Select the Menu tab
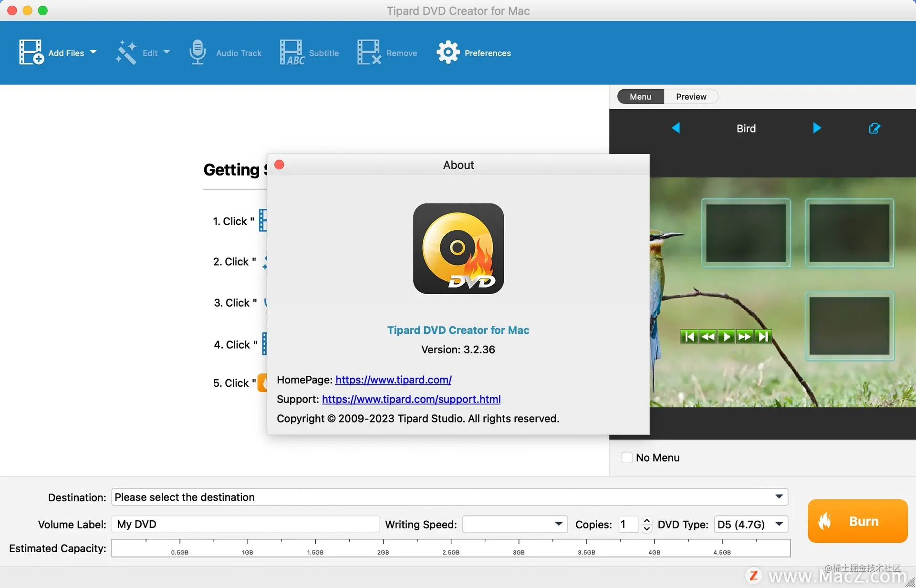 pyautogui.click(x=640, y=96)
